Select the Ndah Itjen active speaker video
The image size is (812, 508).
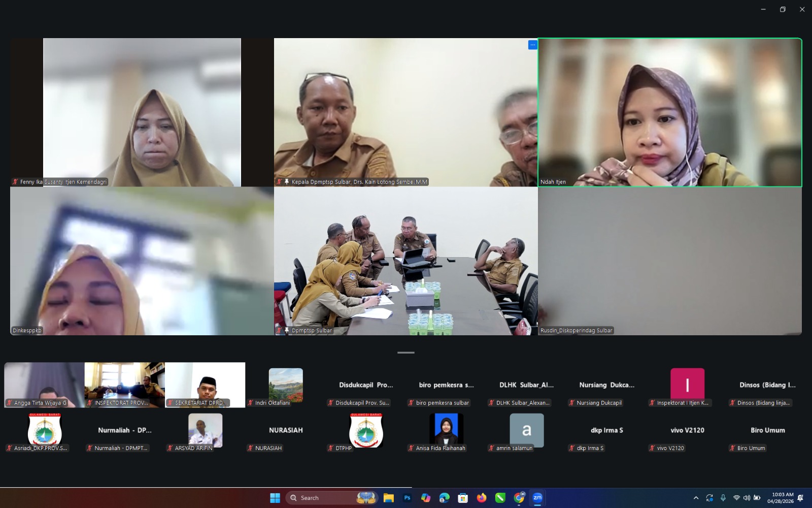tap(669, 112)
